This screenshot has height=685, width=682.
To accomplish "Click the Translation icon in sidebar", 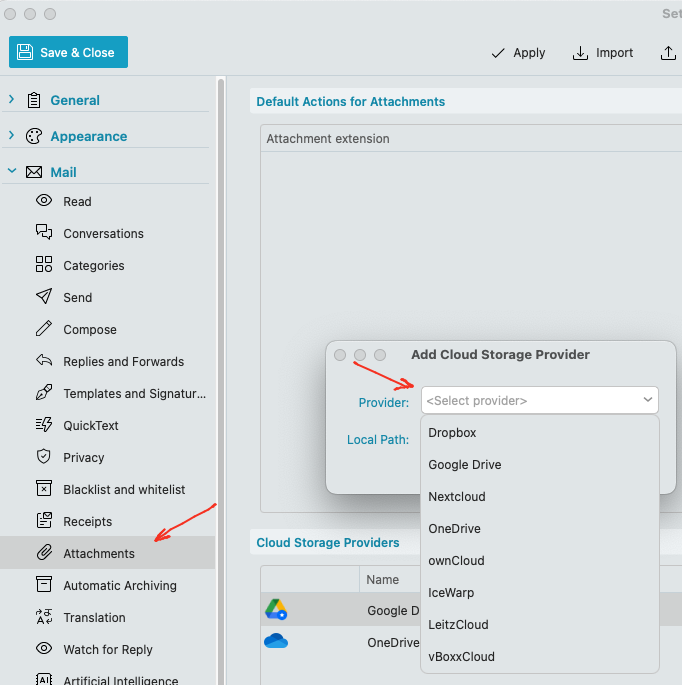I will pyautogui.click(x=44, y=617).
